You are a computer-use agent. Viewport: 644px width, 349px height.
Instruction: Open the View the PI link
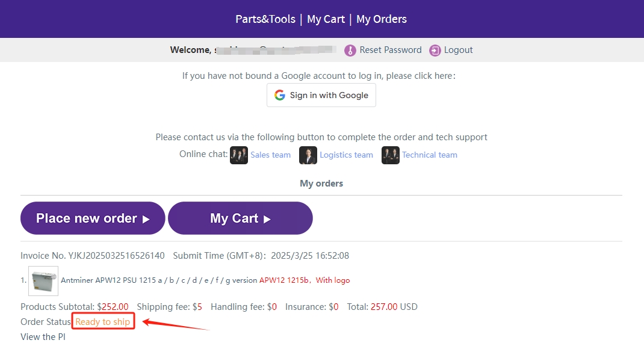point(43,337)
